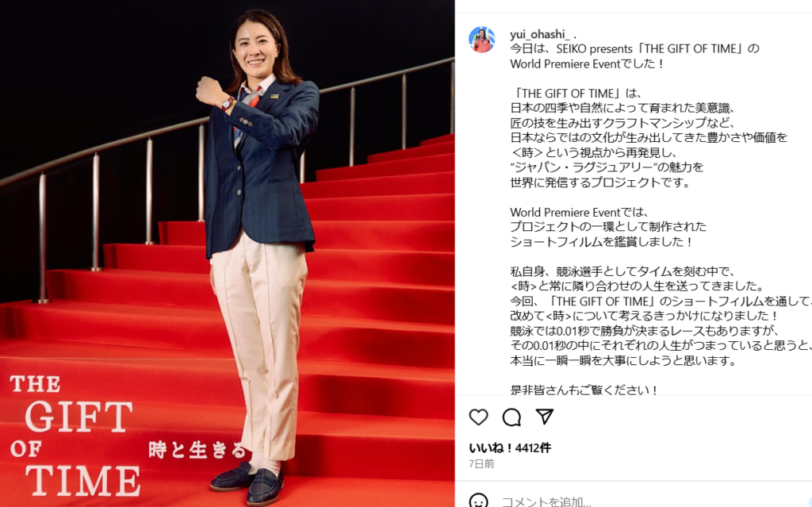The height and width of the screenshot is (507, 812).
Task: Click THE GIFT OF TIME logo on photo
Action: (x=75, y=436)
